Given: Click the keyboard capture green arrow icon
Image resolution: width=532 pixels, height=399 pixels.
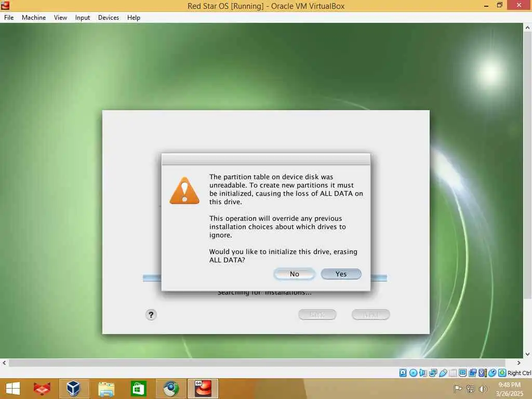Looking at the screenshot, I should [502, 373].
